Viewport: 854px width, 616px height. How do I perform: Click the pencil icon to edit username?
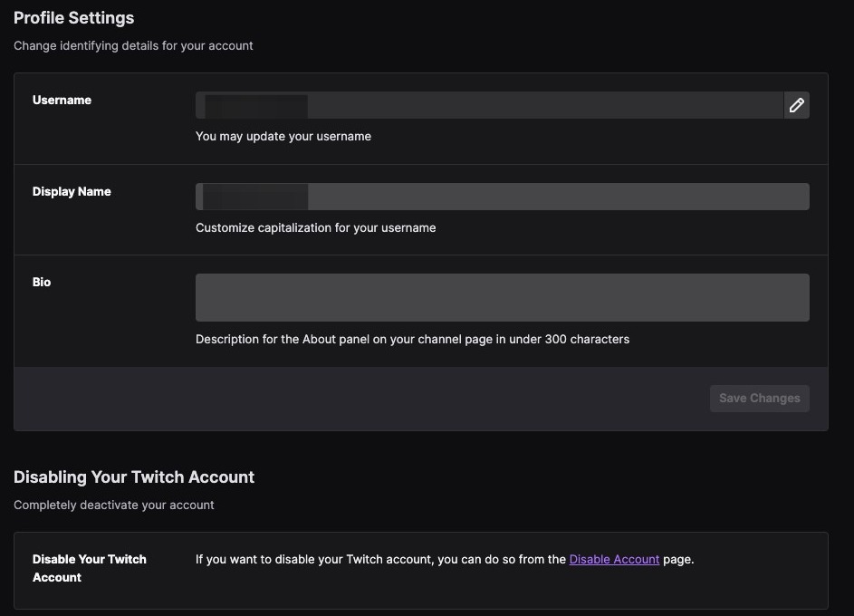[x=796, y=105]
